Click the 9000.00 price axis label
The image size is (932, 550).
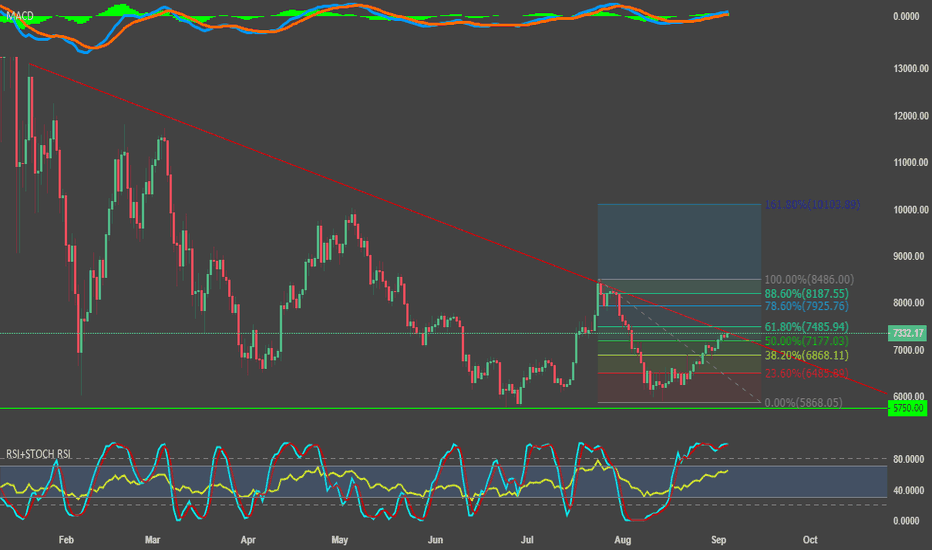909,256
